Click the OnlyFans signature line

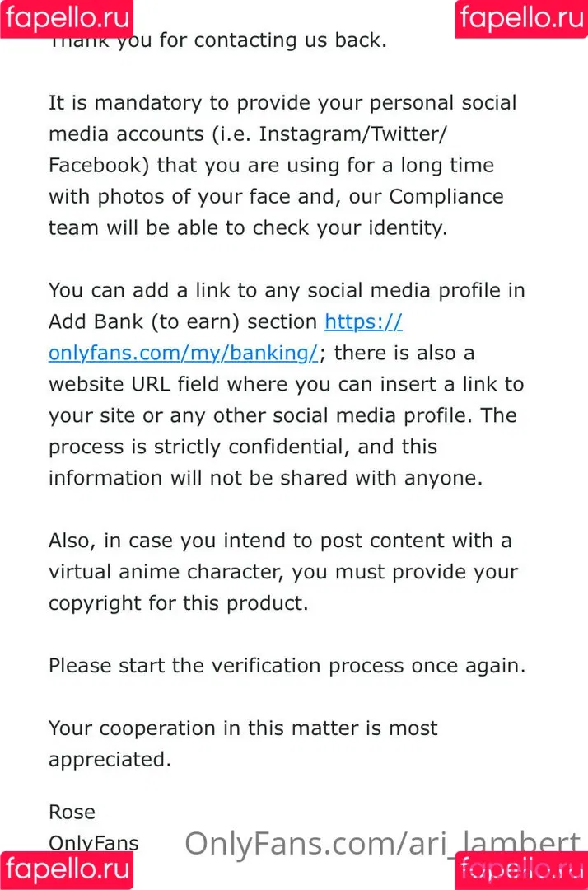[94, 843]
